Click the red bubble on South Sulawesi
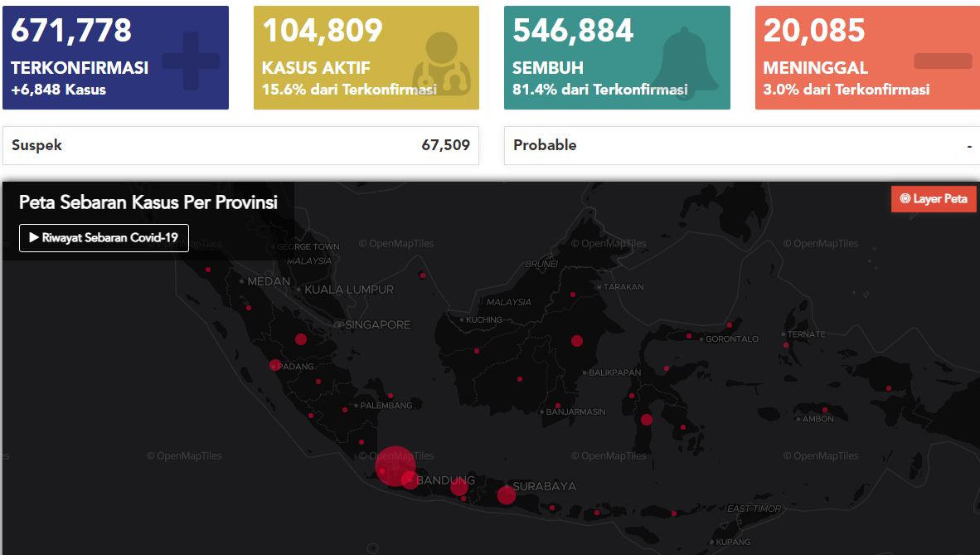Screen dimensions: 980x555 point(647,420)
